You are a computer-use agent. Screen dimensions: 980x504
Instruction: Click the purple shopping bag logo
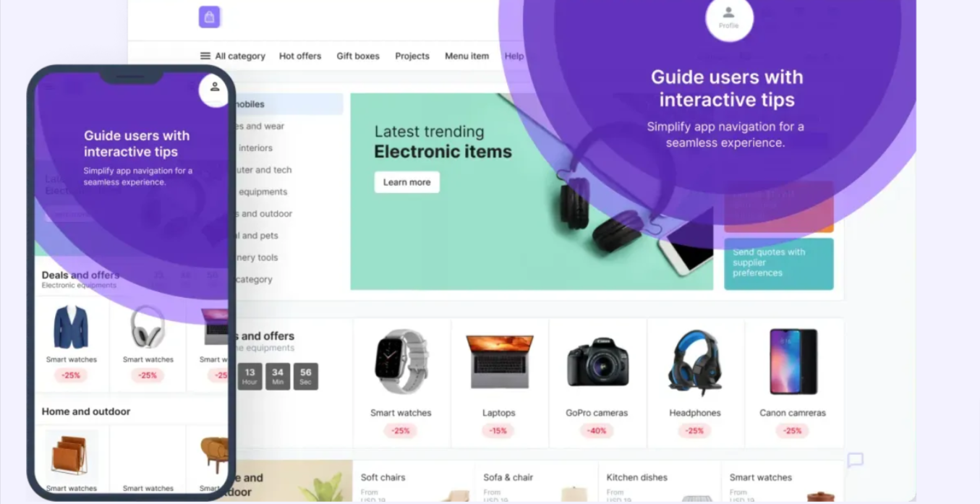(209, 17)
